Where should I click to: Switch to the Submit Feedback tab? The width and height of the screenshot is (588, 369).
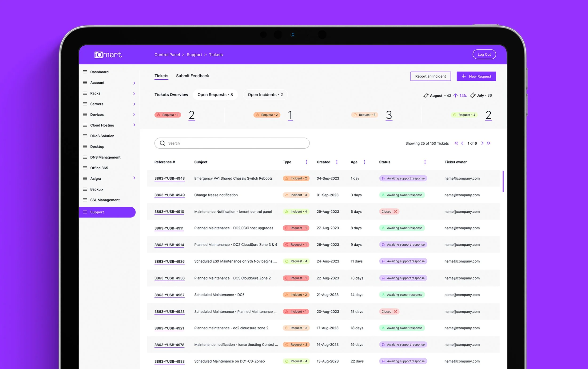tap(192, 76)
